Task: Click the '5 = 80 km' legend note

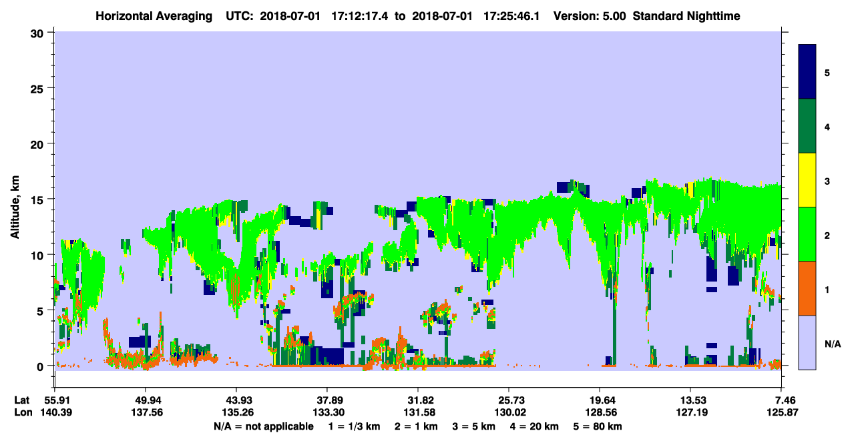Action: [x=598, y=426]
